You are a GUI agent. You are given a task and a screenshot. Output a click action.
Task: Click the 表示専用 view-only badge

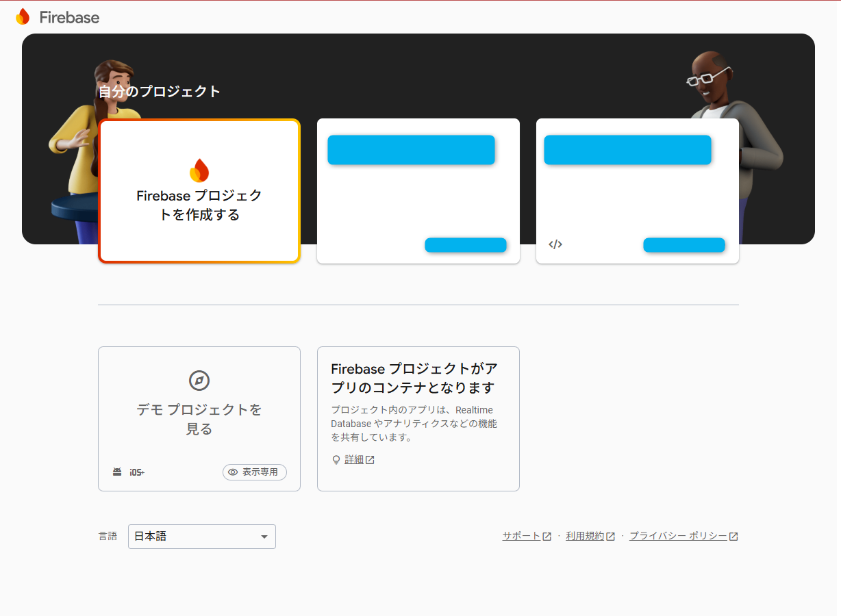click(x=255, y=472)
